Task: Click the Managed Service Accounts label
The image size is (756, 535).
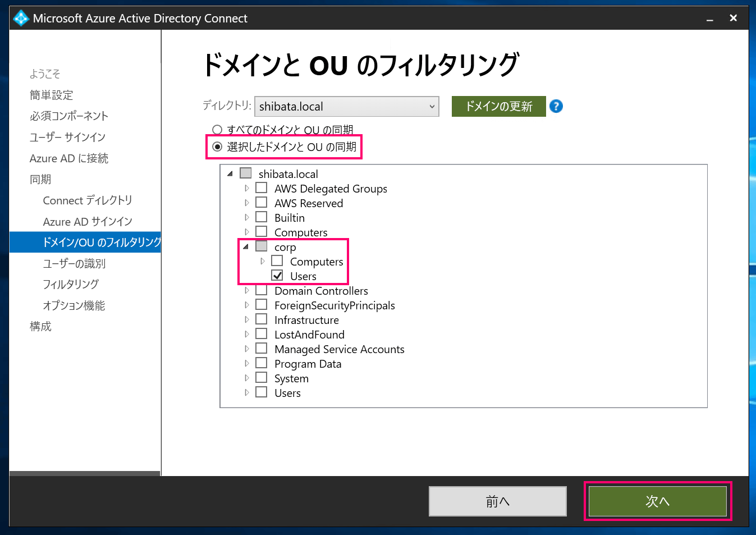Action: pos(339,349)
